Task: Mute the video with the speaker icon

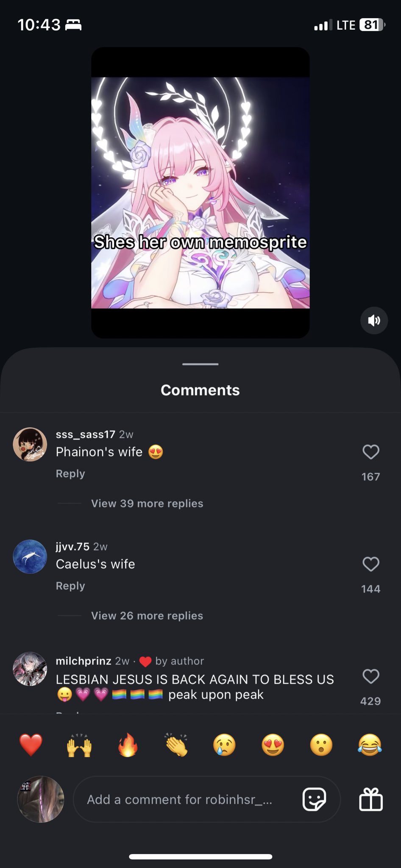Action: click(374, 320)
